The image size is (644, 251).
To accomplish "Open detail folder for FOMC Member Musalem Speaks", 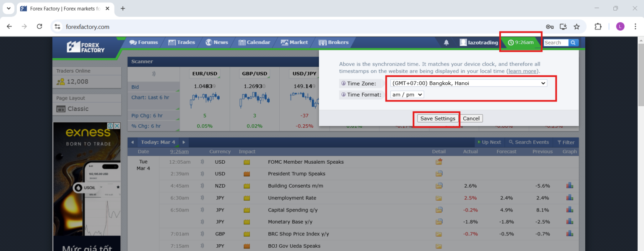I will tap(439, 162).
